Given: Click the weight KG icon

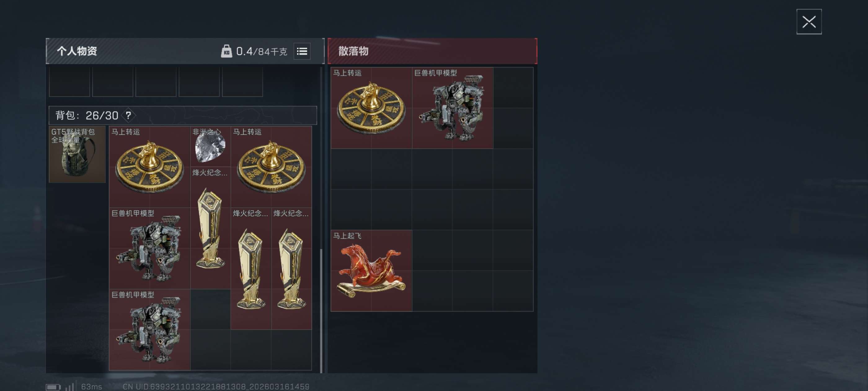Looking at the screenshot, I should pos(226,51).
